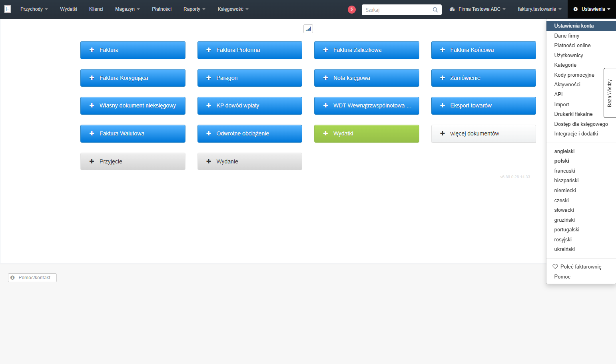616x364 pixels.
Task: Open the Przychody dropdown menu
Action: (x=34, y=9)
